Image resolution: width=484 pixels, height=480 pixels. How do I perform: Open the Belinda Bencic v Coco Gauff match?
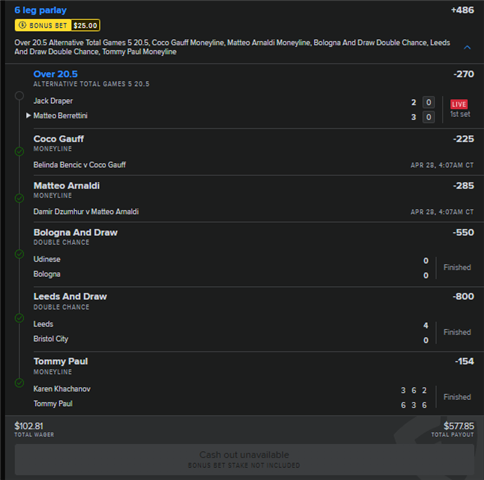point(79,165)
